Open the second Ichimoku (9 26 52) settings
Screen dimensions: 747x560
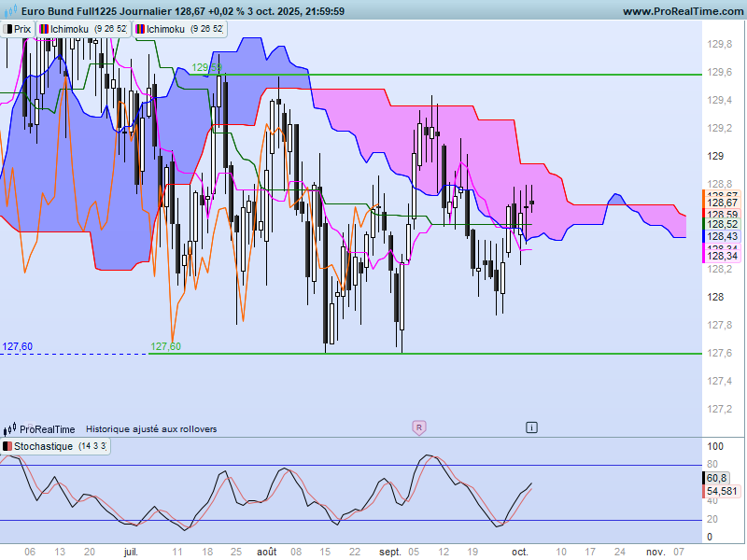pyautogui.click(x=206, y=29)
